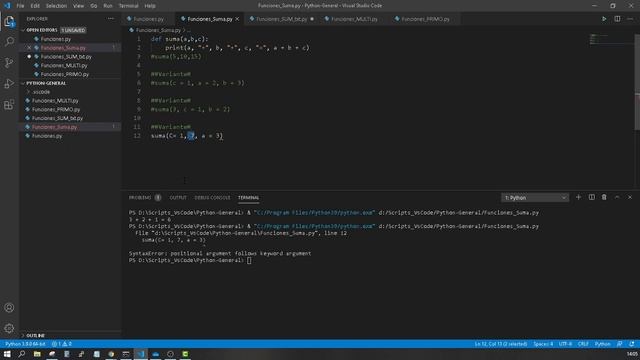Image resolution: width=640 pixels, height=360 pixels.
Task: Open the feedback icon in status bar
Action: tap(620, 344)
